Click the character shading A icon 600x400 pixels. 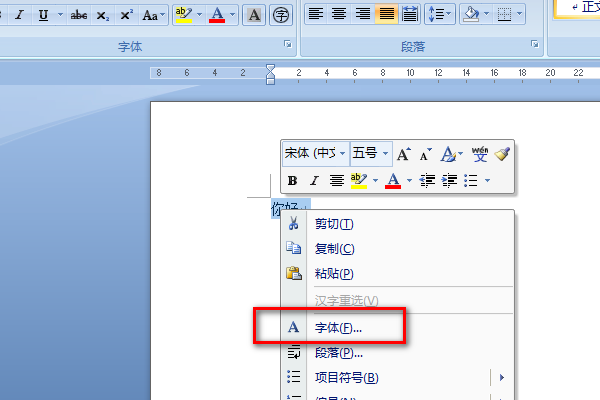[254, 15]
